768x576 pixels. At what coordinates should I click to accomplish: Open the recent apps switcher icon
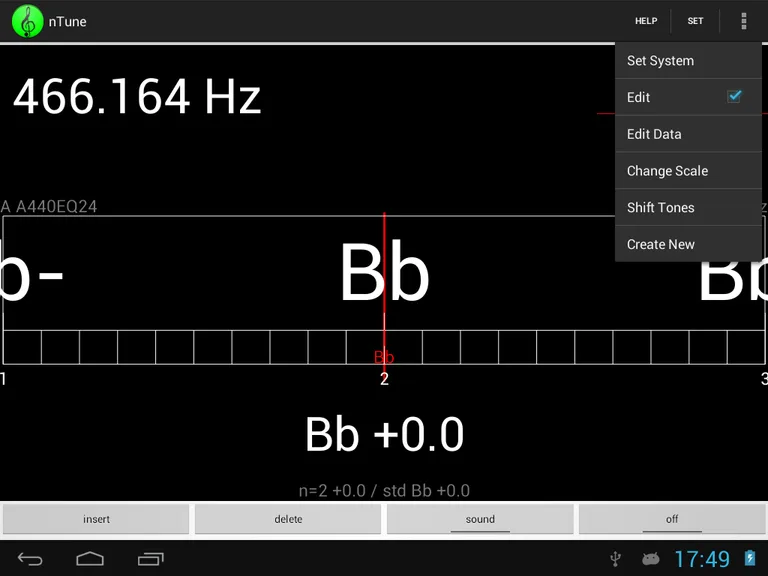150,558
